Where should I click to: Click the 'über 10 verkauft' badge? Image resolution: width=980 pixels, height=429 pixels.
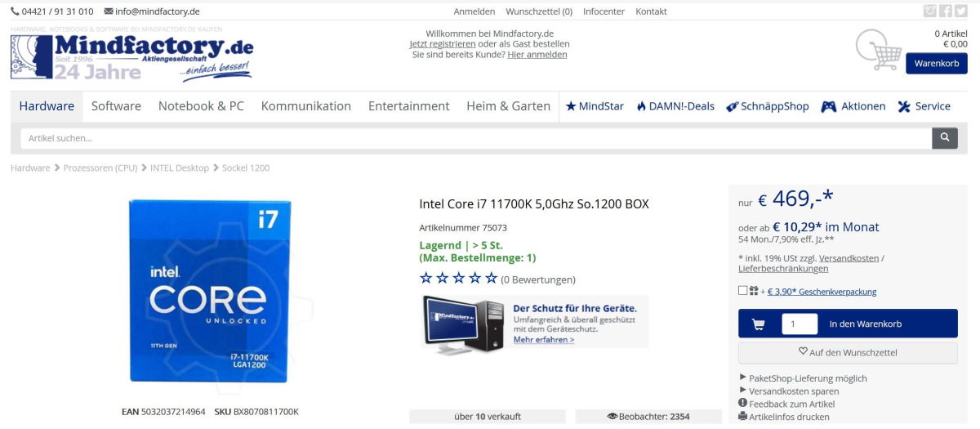tap(488, 417)
